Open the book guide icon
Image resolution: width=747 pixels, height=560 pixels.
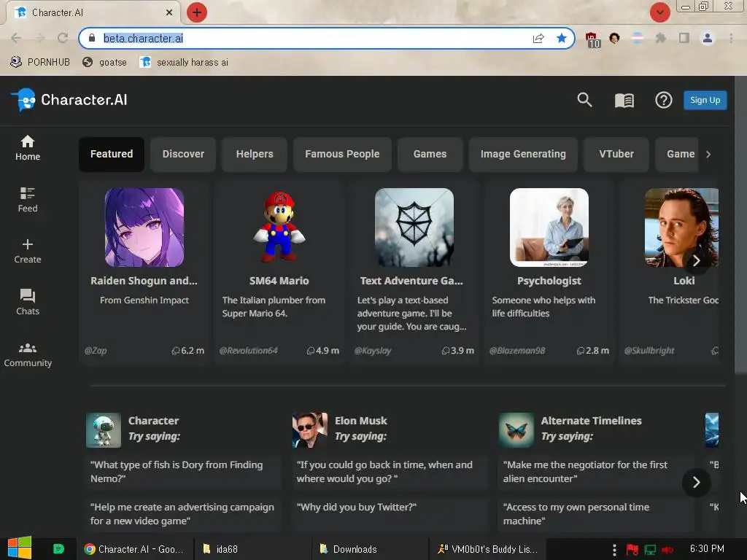624,101
